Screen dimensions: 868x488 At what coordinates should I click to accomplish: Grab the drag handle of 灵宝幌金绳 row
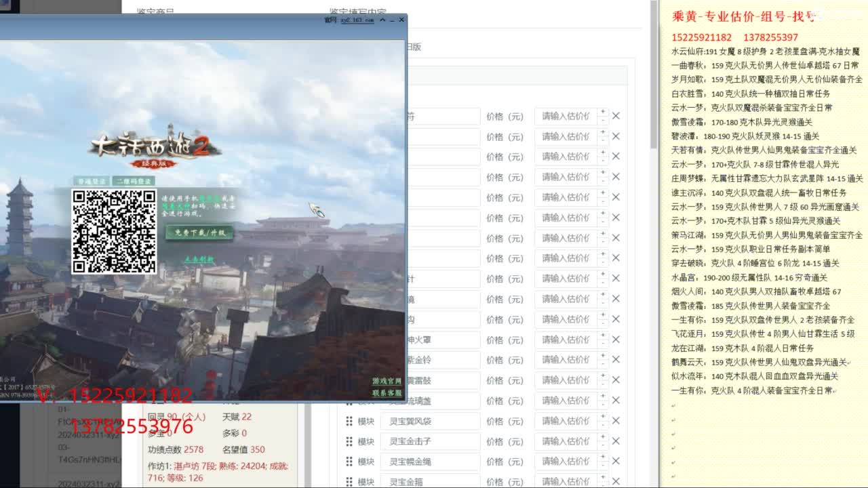(349, 462)
